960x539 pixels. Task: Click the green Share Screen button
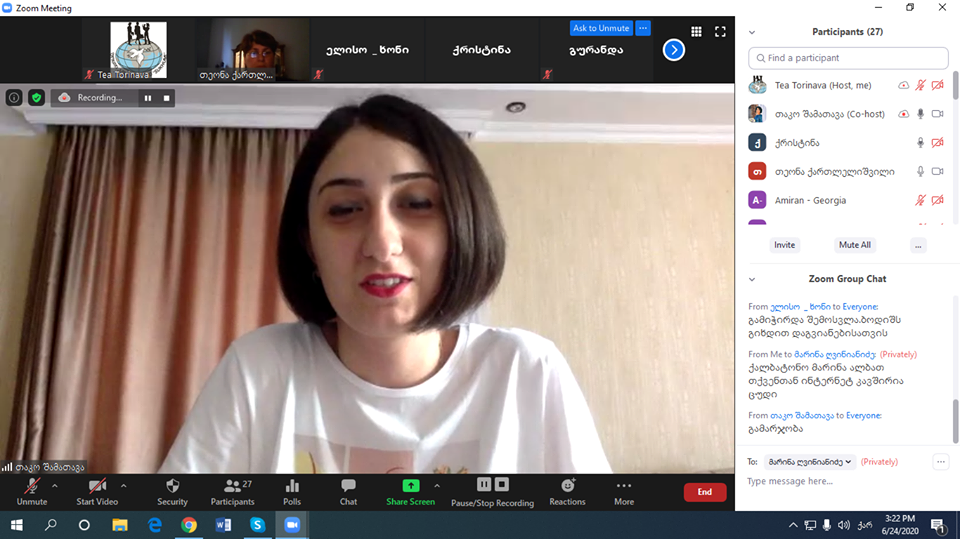(x=410, y=492)
